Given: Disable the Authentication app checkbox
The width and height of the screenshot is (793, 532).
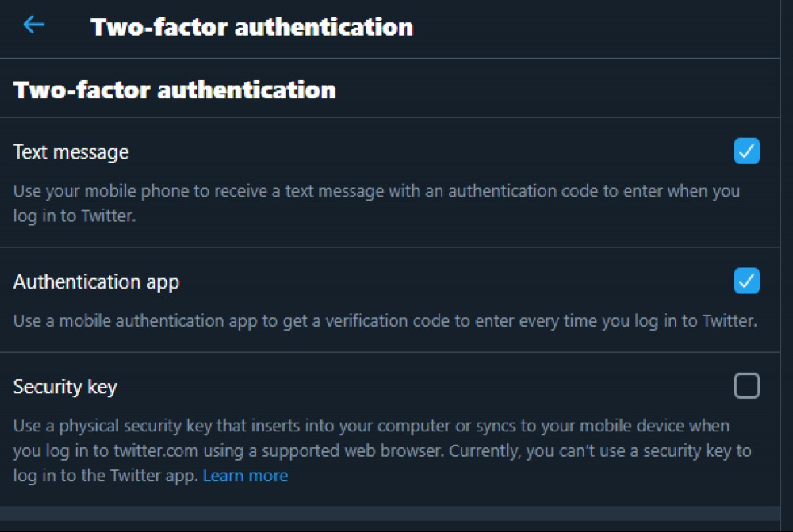Looking at the screenshot, I should (746, 281).
